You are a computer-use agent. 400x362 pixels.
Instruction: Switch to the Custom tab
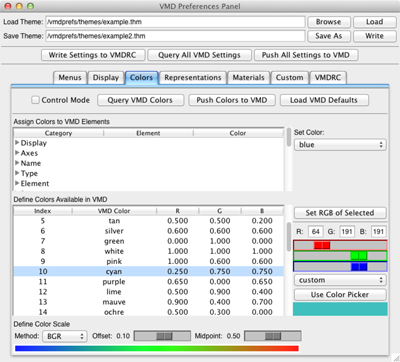click(x=289, y=78)
